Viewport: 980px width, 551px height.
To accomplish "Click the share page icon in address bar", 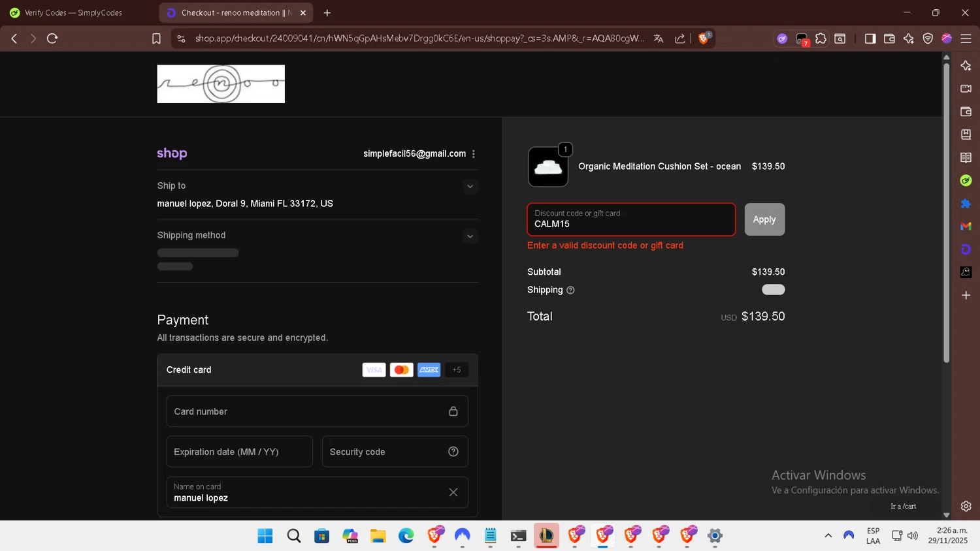I will pos(679,39).
